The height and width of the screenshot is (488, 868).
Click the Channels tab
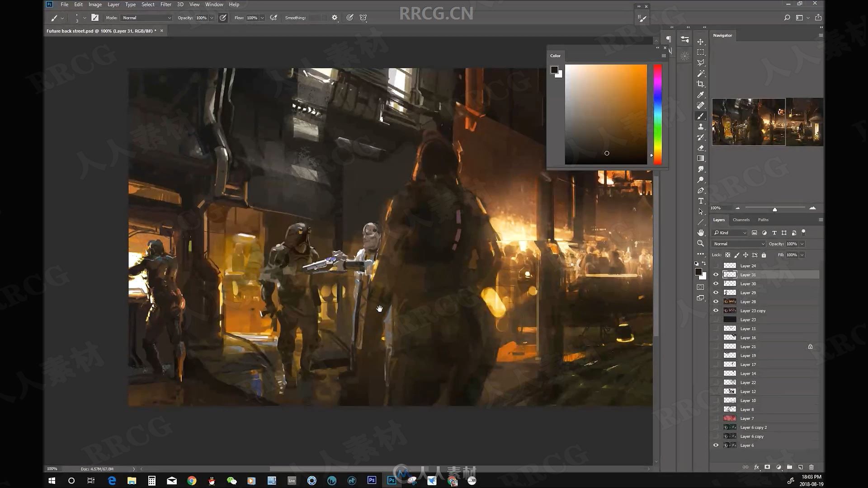point(741,220)
